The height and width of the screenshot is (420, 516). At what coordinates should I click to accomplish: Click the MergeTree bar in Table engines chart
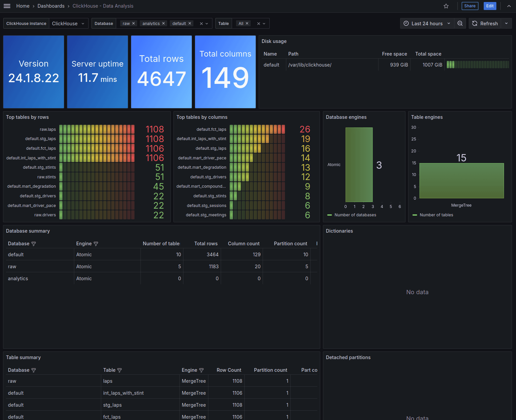pos(461,181)
